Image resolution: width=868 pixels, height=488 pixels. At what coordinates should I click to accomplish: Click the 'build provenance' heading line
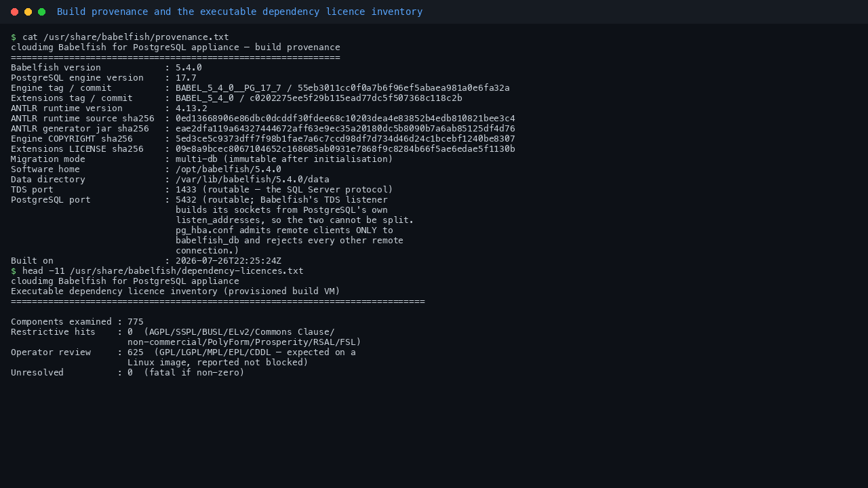coord(176,47)
